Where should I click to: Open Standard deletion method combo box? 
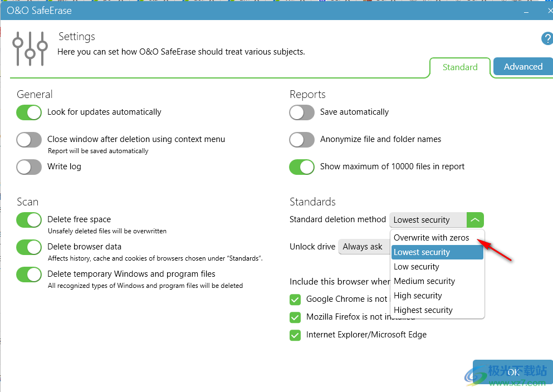pos(437,219)
